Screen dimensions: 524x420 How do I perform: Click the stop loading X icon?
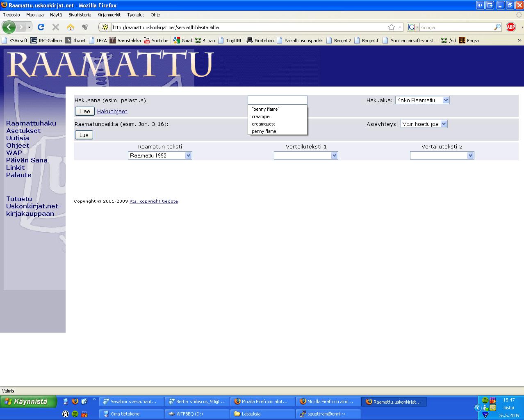coord(56,27)
